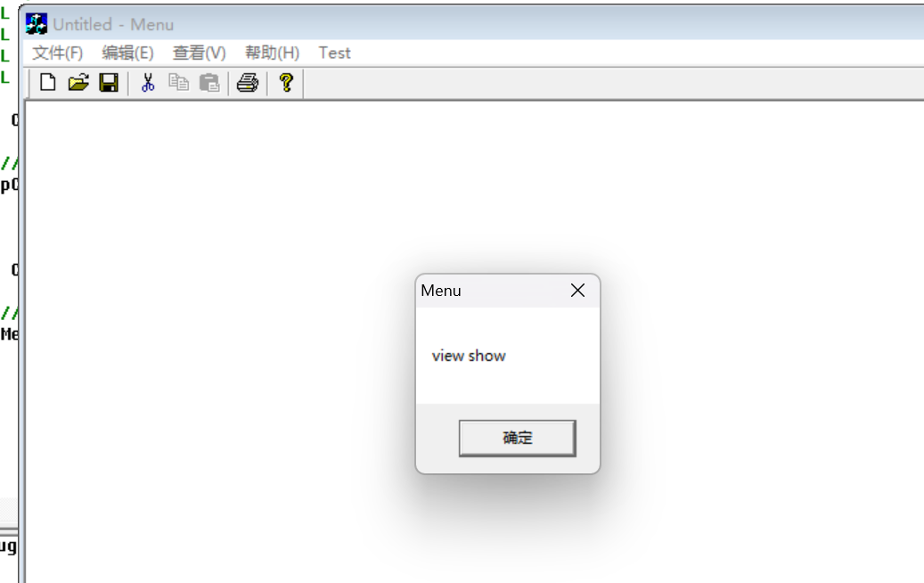Confirm the dialog with the 确定 button

[x=518, y=438]
